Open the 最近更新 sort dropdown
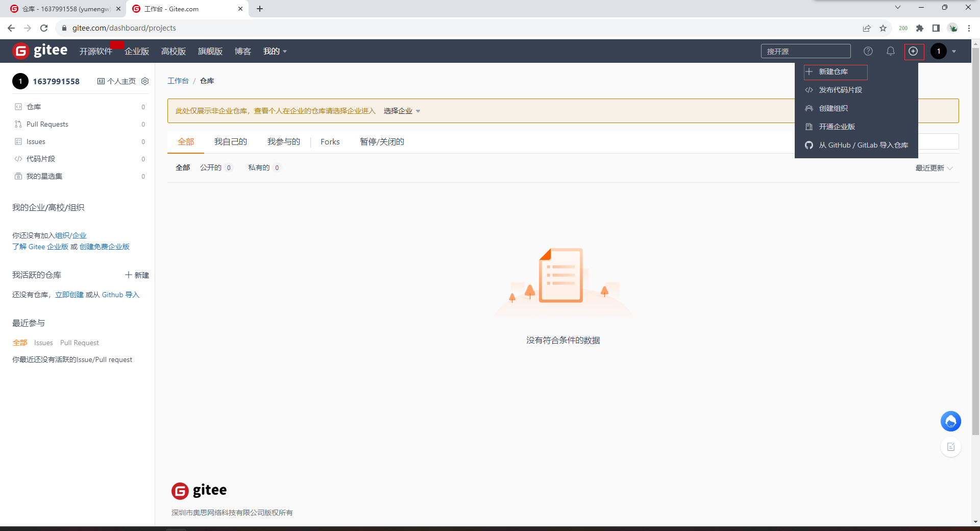The width and height of the screenshot is (980, 531). click(934, 168)
